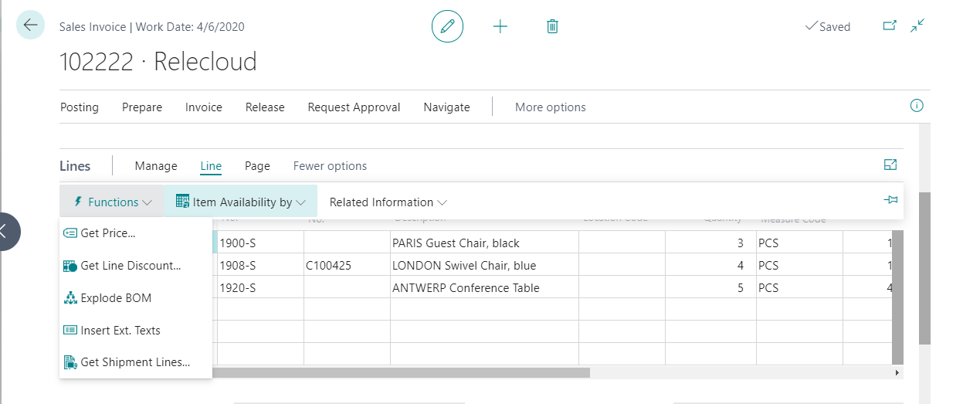Image resolution: width=980 pixels, height=404 pixels.
Task: Open the Related Information dropdown
Action: point(388,202)
